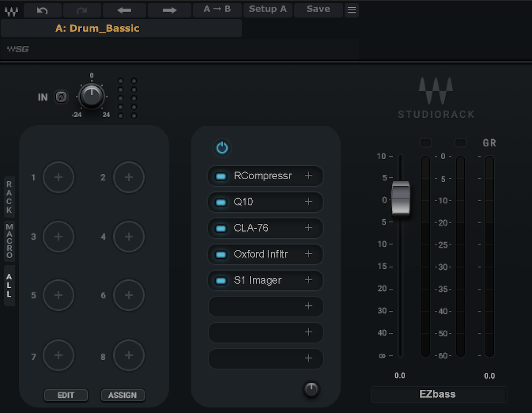Open the CLA-76 plugin slot

tap(266, 228)
